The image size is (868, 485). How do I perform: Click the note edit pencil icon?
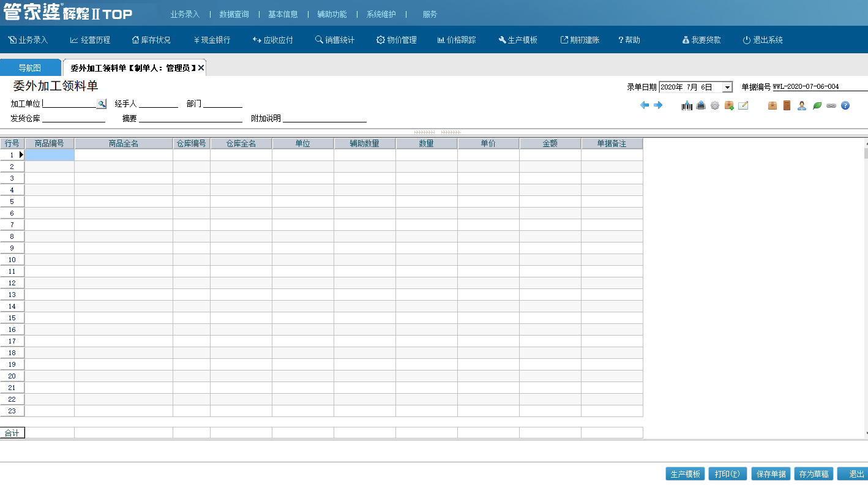coord(743,105)
